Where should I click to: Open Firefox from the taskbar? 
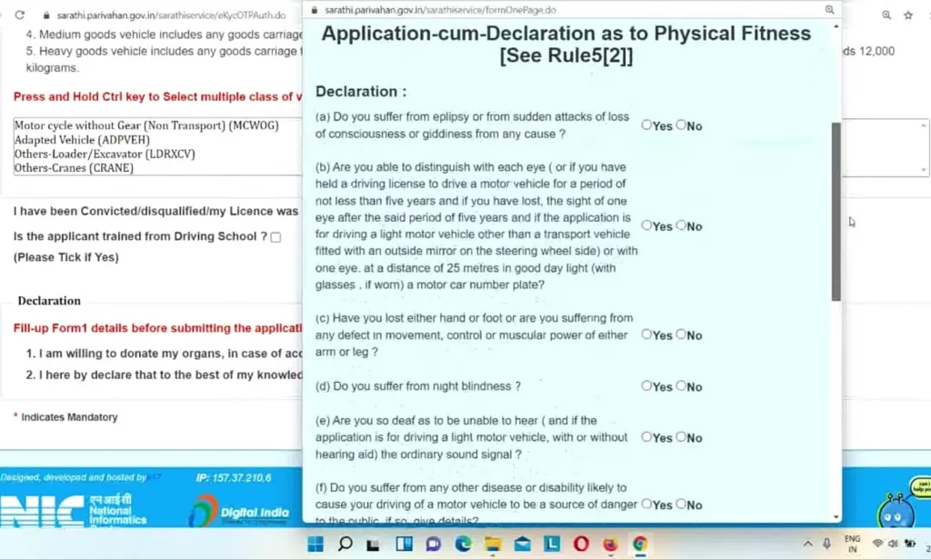pyautogui.click(x=611, y=544)
